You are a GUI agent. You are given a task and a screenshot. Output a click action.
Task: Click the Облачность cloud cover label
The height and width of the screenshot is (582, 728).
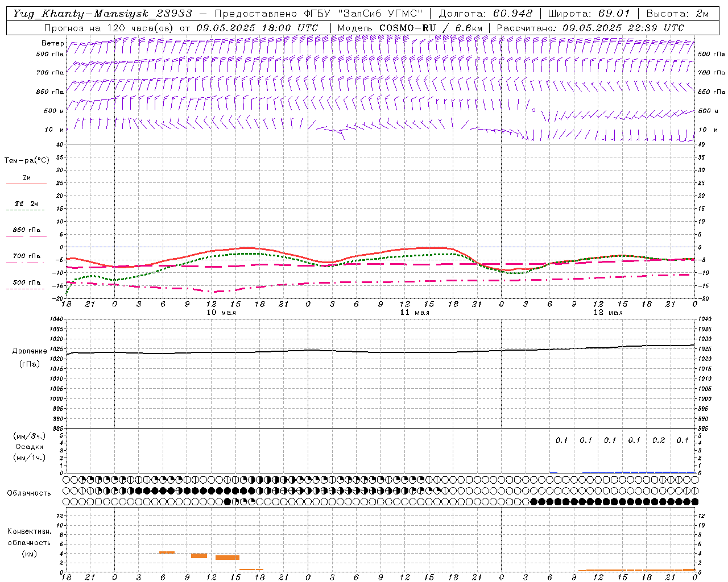point(29,493)
